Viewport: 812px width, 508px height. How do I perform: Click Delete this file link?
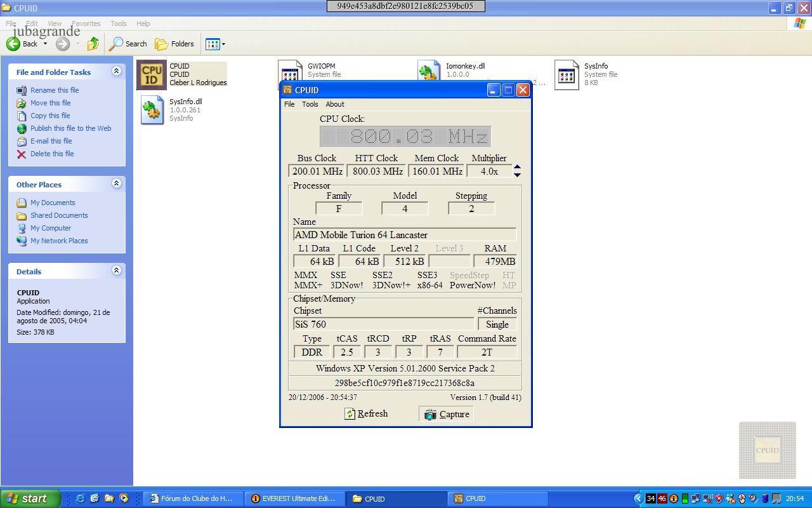pos(52,154)
